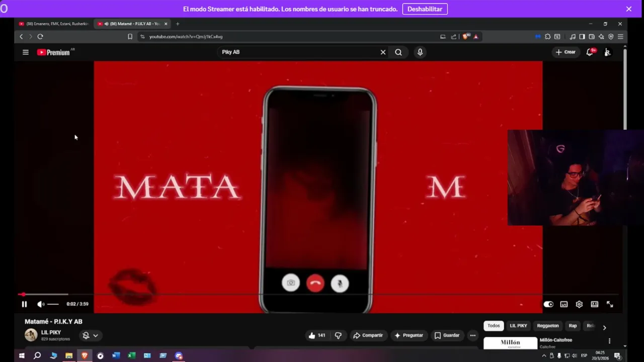Screen dimensions: 644x362
Task: Pause the video with the pause button
Action: click(24, 304)
